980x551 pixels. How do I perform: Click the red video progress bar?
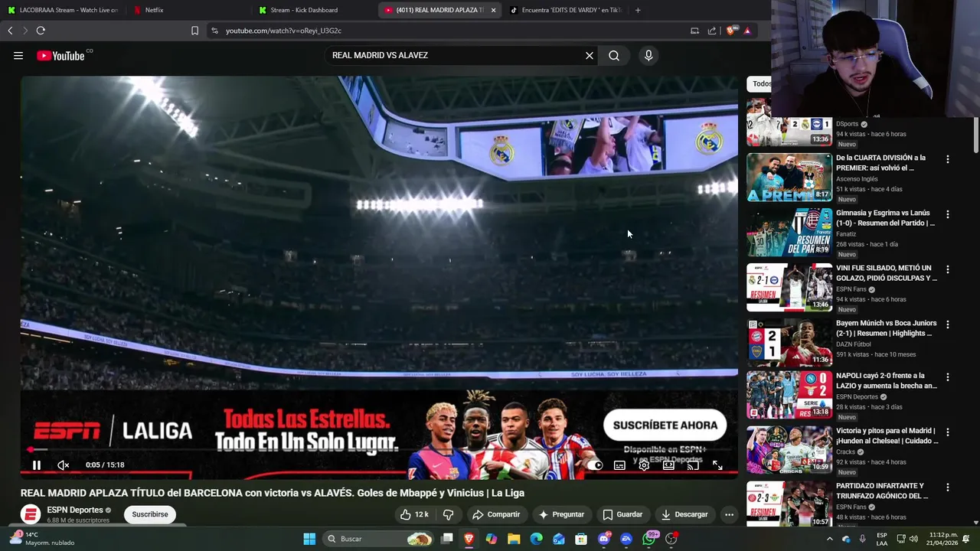379,450
